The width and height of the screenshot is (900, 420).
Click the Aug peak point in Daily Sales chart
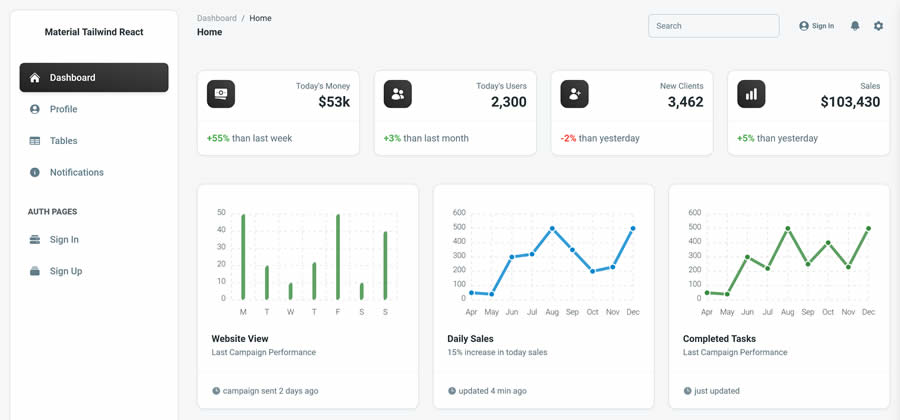point(552,229)
